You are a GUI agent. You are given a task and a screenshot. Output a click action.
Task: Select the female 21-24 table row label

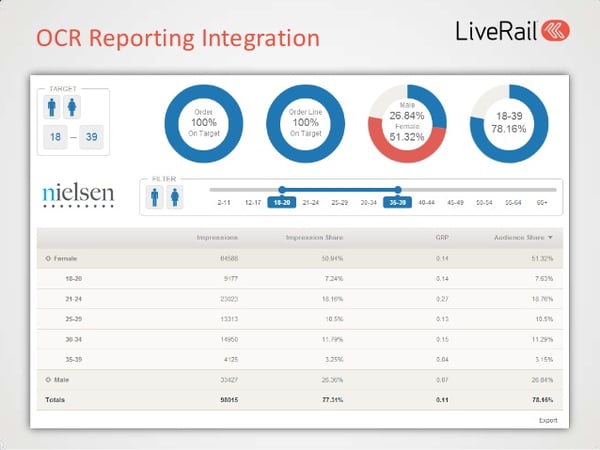pos(73,299)
